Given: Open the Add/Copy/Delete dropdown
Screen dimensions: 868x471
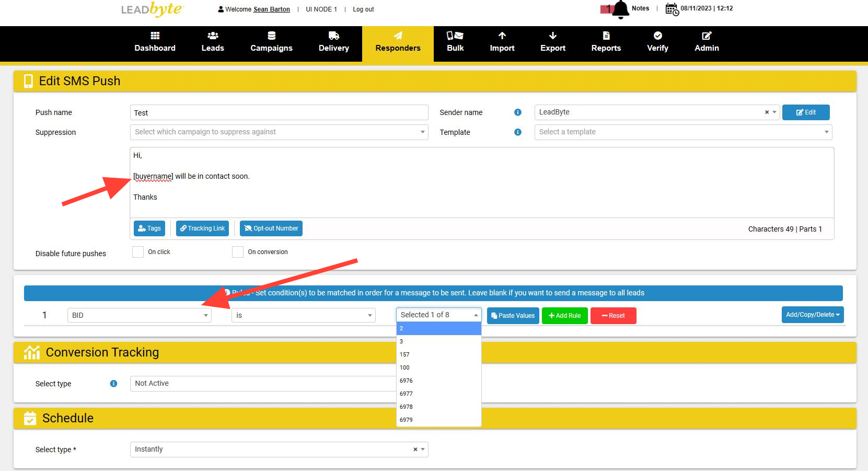Looking at the screenshot, I should click(x=813, y=315).
